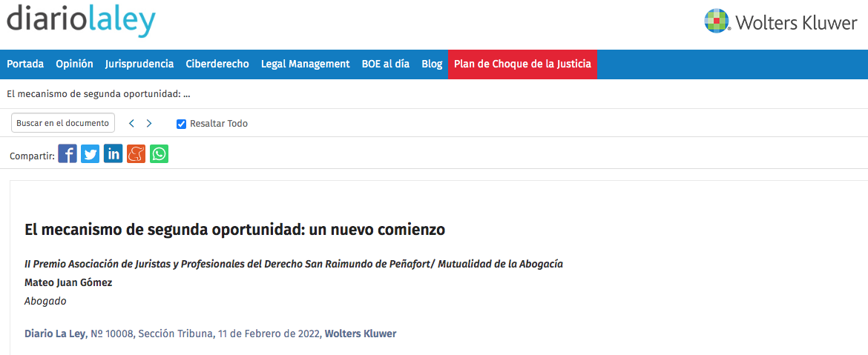This screenshot has height=355, width=868.
Task: Open the Opinión section
Action: click(75, 64)
